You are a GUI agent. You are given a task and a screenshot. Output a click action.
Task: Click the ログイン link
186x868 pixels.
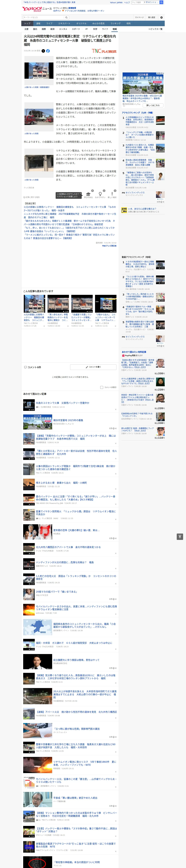coord(57,11)
